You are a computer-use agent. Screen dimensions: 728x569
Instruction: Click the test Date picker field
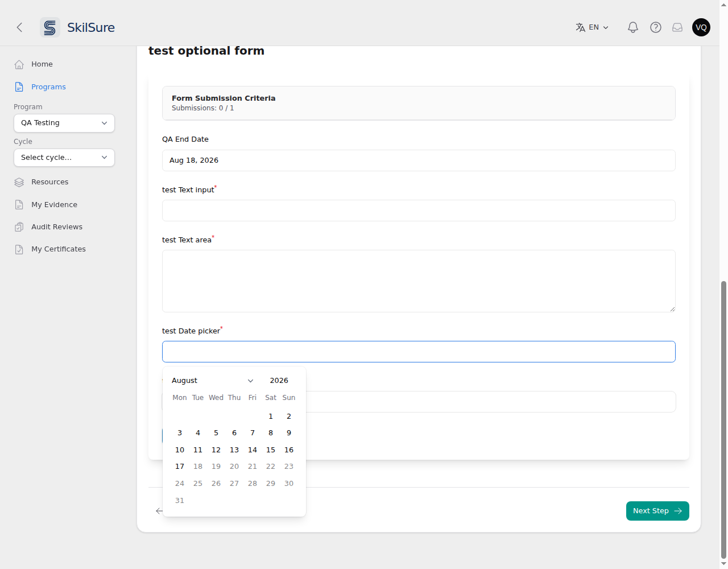coord(419,352)
